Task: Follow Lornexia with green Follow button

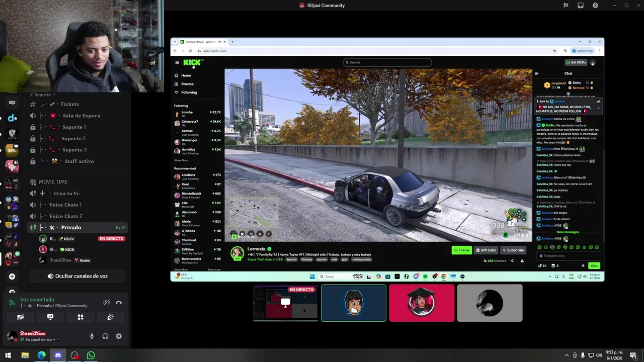Action: click(461, 250)
